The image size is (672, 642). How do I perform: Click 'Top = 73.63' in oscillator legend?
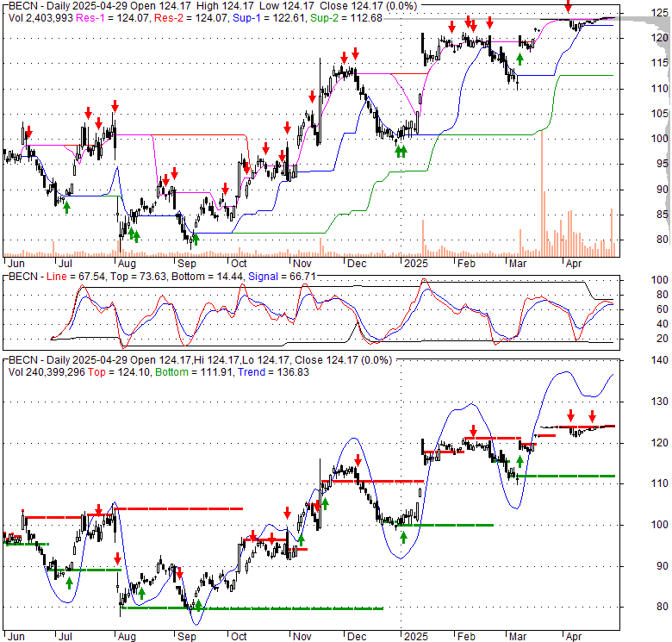(x=138, y=277)
